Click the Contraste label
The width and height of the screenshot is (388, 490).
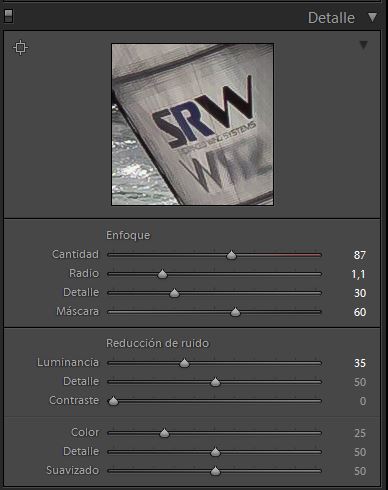pyautogui.click(x=74, y=400)
